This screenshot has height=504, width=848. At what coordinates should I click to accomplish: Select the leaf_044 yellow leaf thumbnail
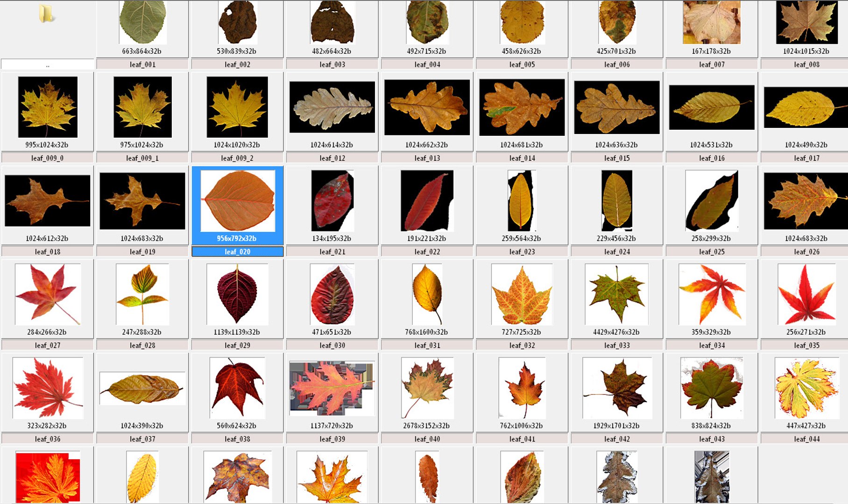pos(806,388)
